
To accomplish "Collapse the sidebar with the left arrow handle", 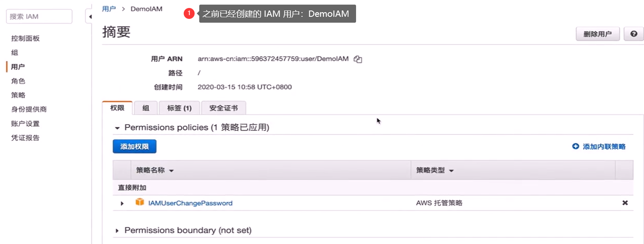I will [90, 17].
